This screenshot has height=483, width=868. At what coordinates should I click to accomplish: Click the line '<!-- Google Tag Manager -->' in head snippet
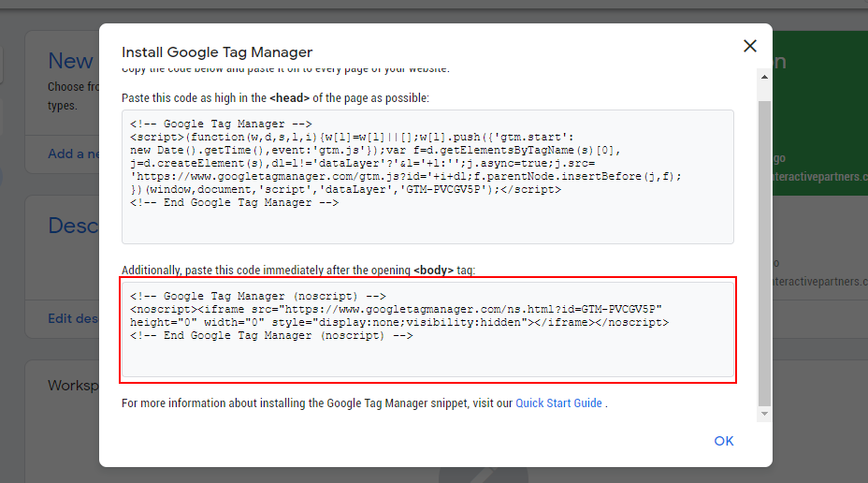tap(221, 124)
